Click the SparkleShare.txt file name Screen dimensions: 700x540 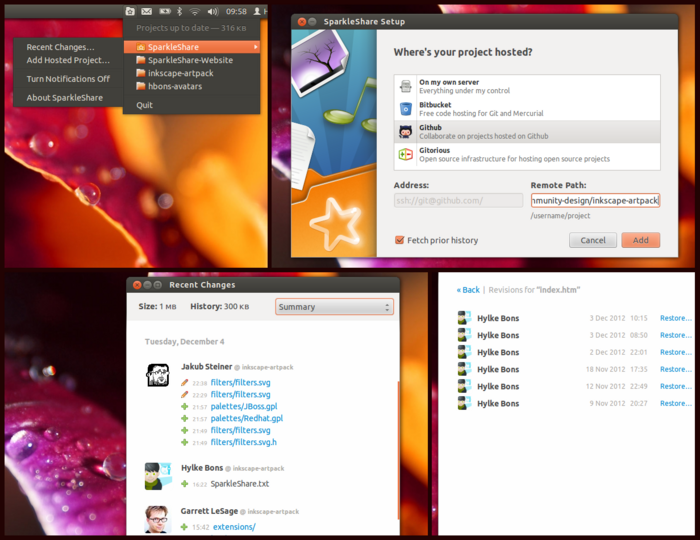click(240, 484)
